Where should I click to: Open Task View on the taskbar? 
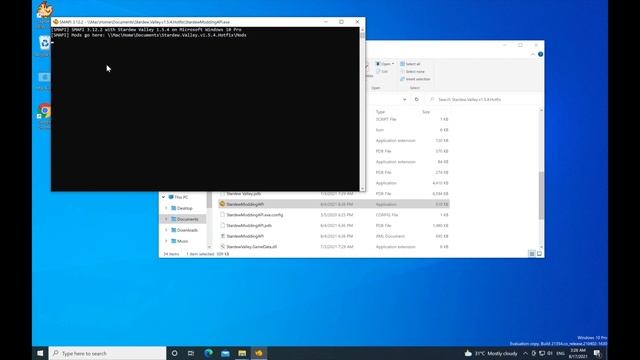pos(191,353)
